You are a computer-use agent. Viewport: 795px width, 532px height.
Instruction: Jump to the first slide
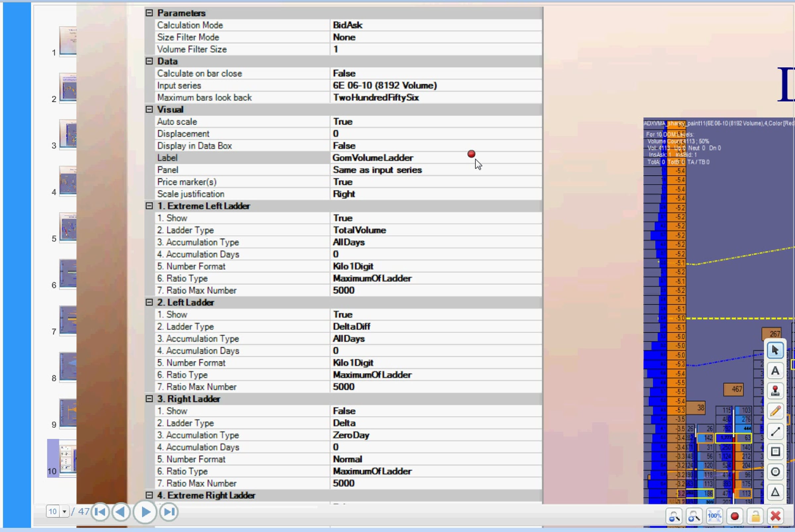100,512
